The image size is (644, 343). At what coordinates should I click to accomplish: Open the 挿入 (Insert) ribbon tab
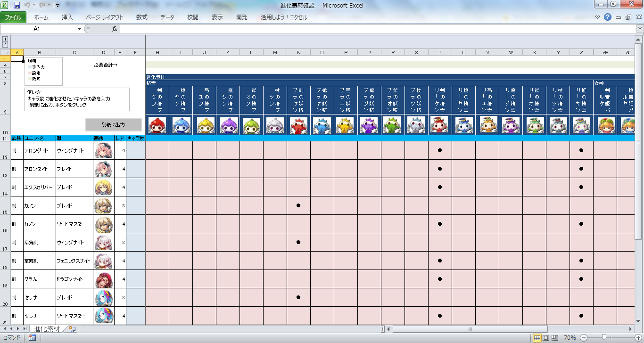tap(67, 17)
